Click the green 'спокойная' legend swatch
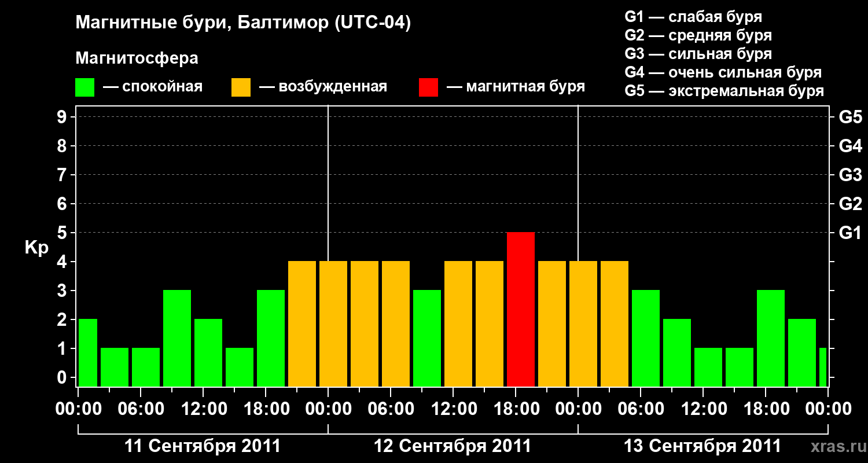This screenshot has height=463, width=868. click(84, 87)
